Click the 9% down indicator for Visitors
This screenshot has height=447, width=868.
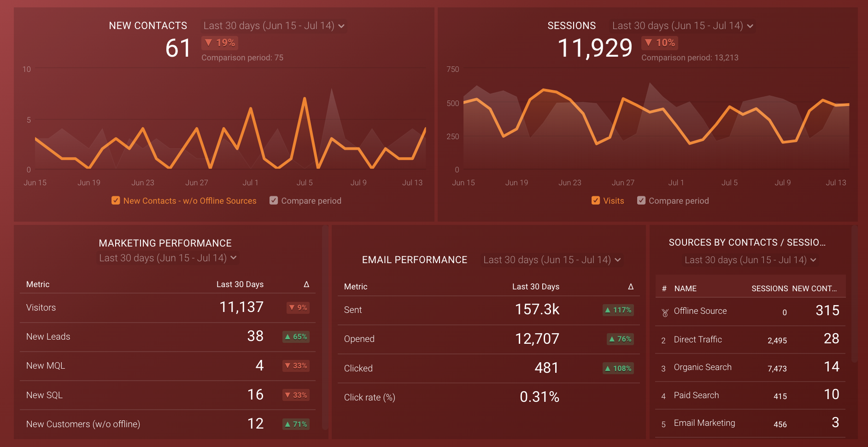298,307
